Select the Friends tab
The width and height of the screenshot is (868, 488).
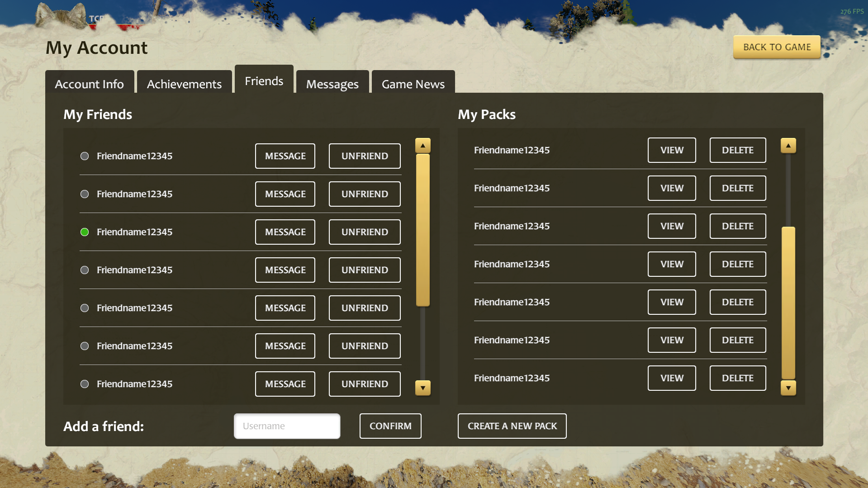coord(264,79)
